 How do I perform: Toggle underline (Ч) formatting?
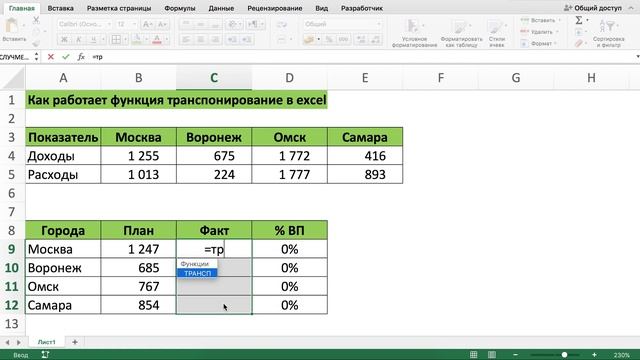click(x=93, y=40)
